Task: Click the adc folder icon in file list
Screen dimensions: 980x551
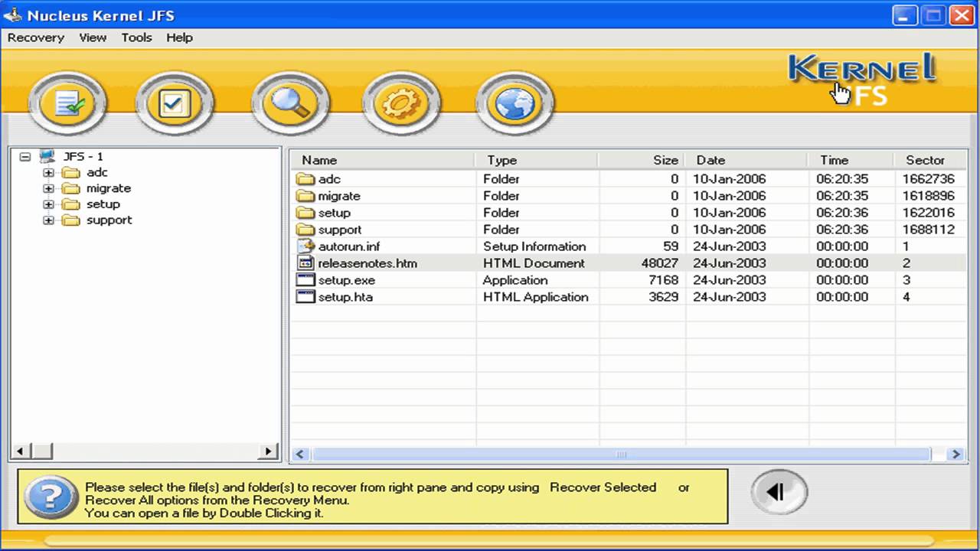Action: coord(305,179)
